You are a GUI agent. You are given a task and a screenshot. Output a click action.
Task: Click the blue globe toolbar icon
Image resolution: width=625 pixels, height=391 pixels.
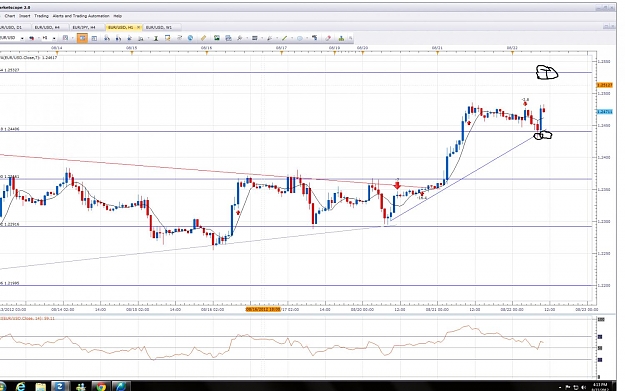pos(190,38)
